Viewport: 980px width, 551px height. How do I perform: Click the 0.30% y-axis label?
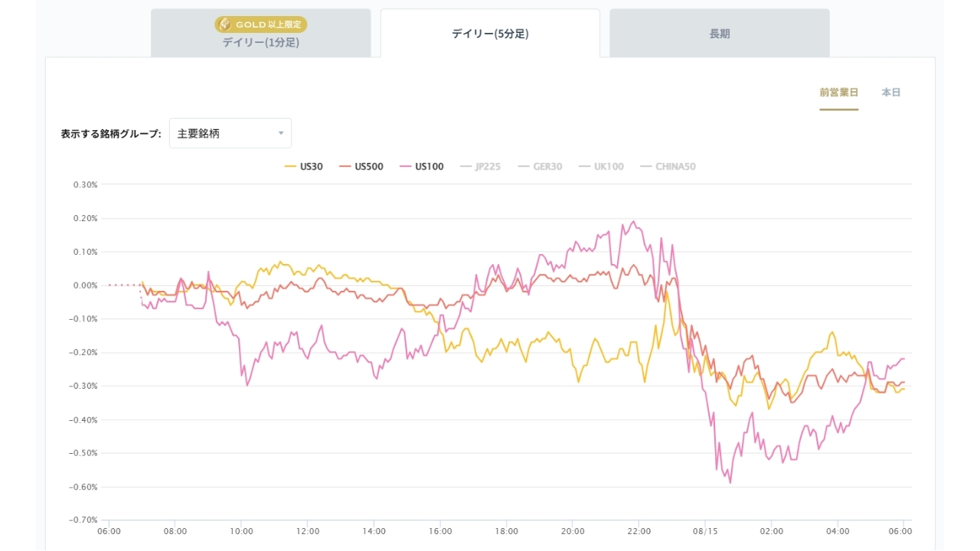(x=85, y=184)
